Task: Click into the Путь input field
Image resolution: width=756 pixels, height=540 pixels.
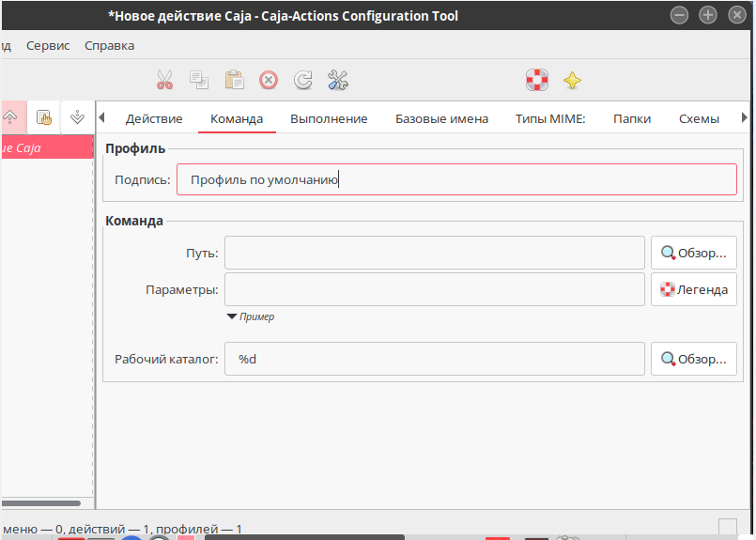Action: pos(435,253)
